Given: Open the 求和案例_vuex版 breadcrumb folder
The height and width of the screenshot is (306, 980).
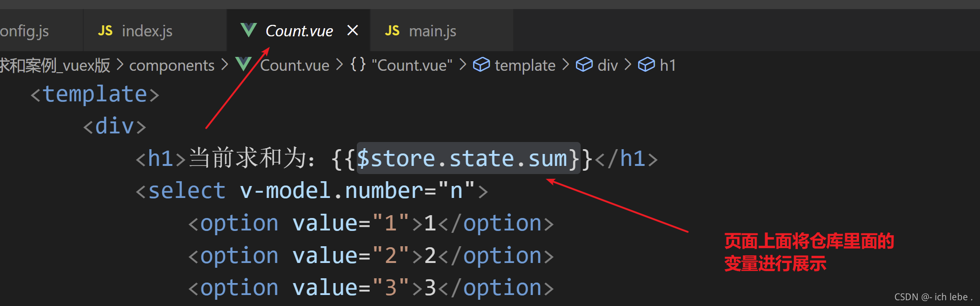Looking at the screenshot, I should 55,65.
